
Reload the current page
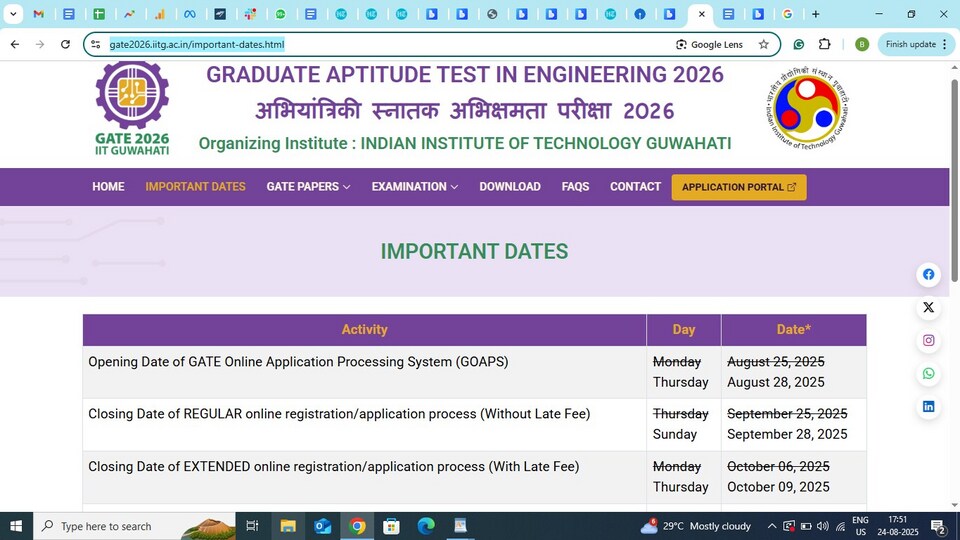[x=66, y=44]
